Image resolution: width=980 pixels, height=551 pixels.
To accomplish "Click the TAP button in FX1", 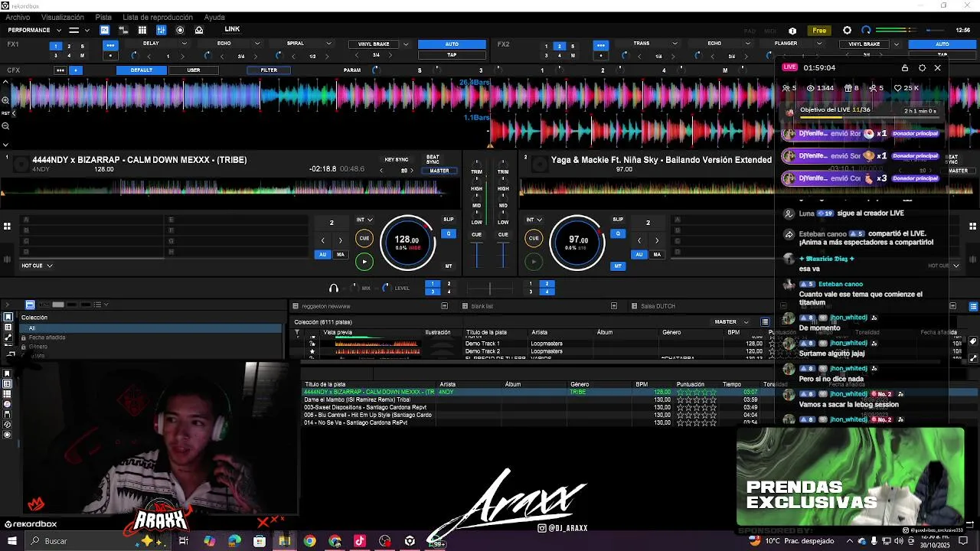I will coord(452,55).
